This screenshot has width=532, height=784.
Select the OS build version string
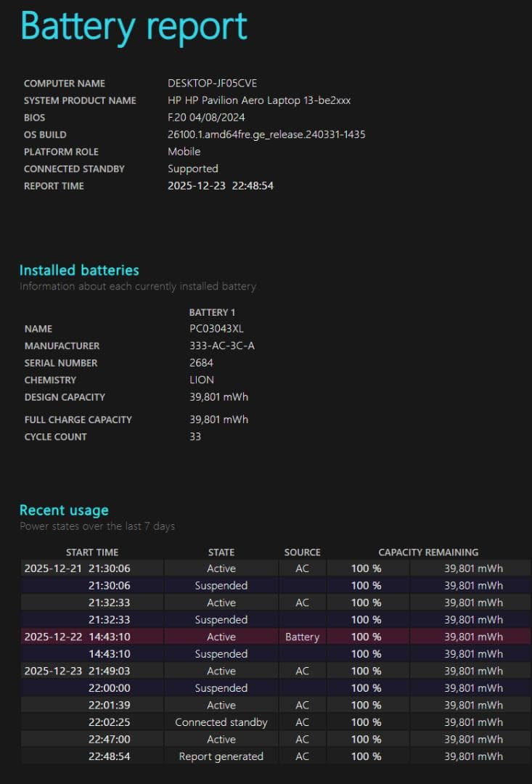(x=266, y=134)
